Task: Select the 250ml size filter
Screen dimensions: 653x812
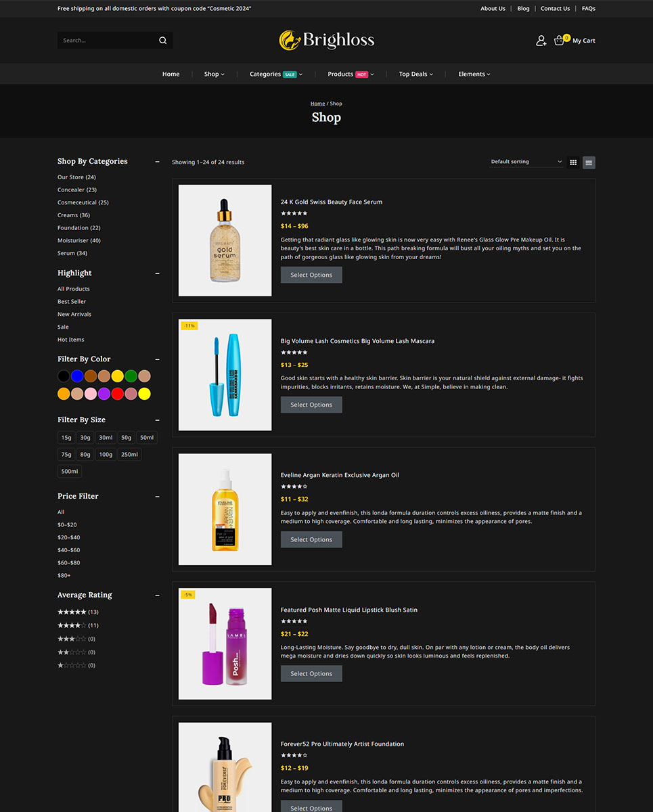Action: coord(129,455)
